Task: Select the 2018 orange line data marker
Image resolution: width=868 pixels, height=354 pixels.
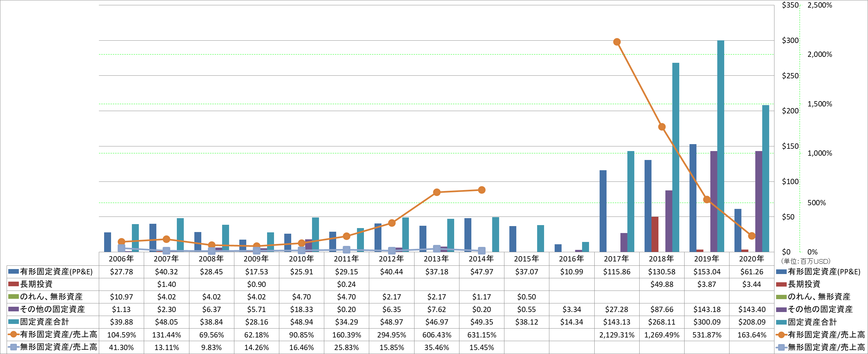Action: [x=662, y=127]
